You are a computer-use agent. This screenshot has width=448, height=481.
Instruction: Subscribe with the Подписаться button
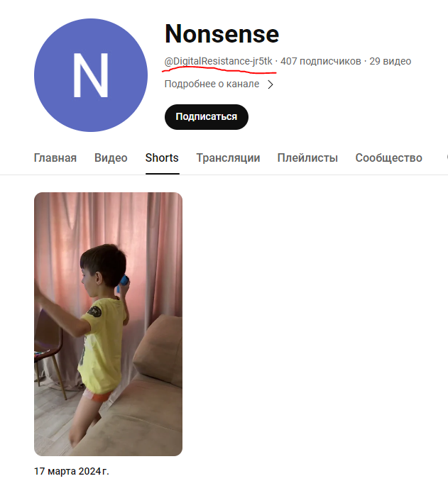click(207, 117)
